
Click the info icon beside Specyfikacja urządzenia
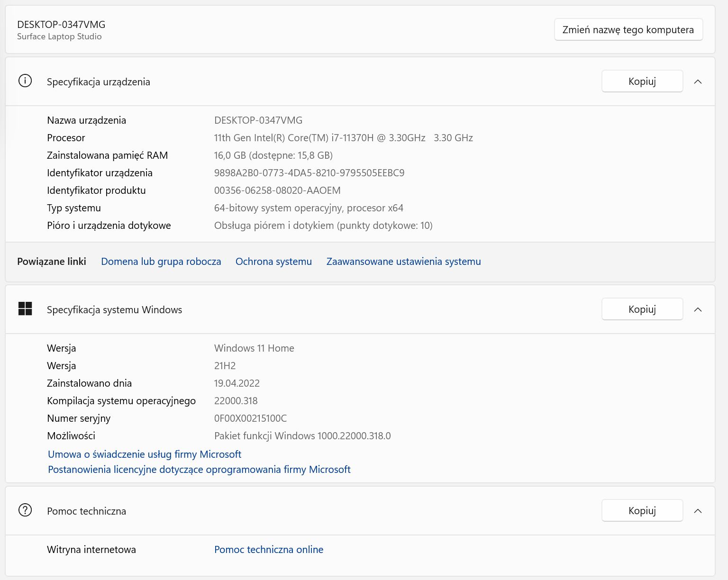(x=25, y=81)
